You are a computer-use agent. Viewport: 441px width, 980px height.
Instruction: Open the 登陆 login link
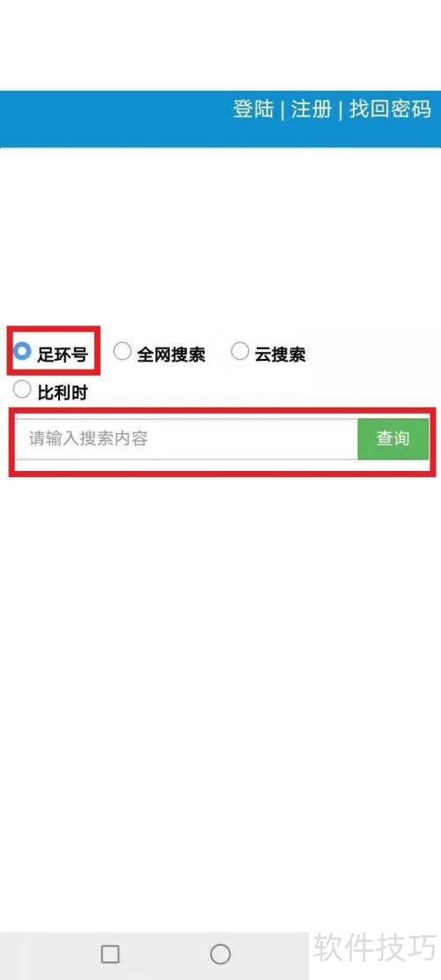(254, 108)
